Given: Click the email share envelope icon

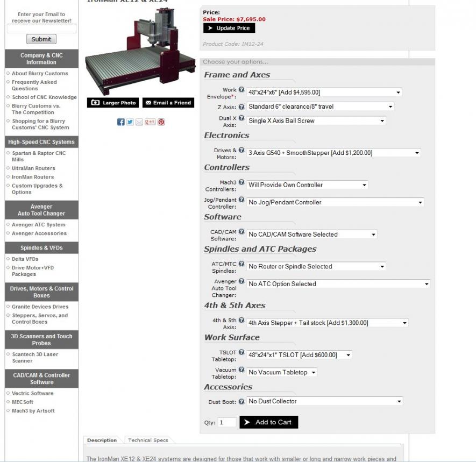Looking at the screenshot, I should point(139,122).
